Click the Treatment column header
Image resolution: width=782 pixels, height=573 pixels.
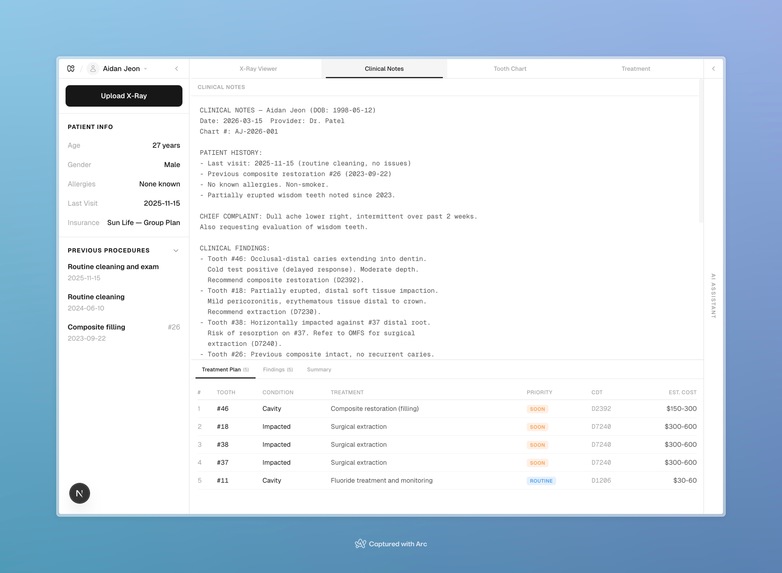(x=347, y=392)
